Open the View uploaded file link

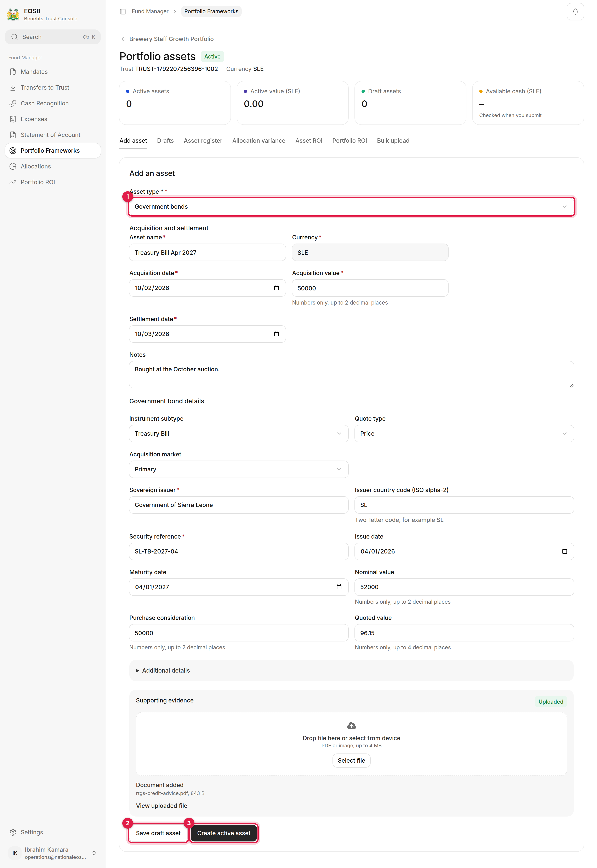tap(162, 806)
